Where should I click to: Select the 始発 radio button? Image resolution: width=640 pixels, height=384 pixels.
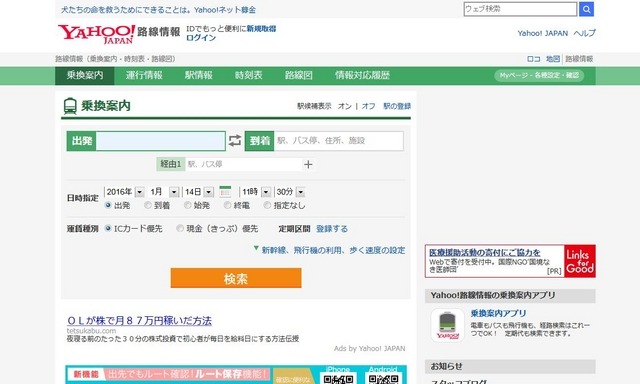coord(188,205)
